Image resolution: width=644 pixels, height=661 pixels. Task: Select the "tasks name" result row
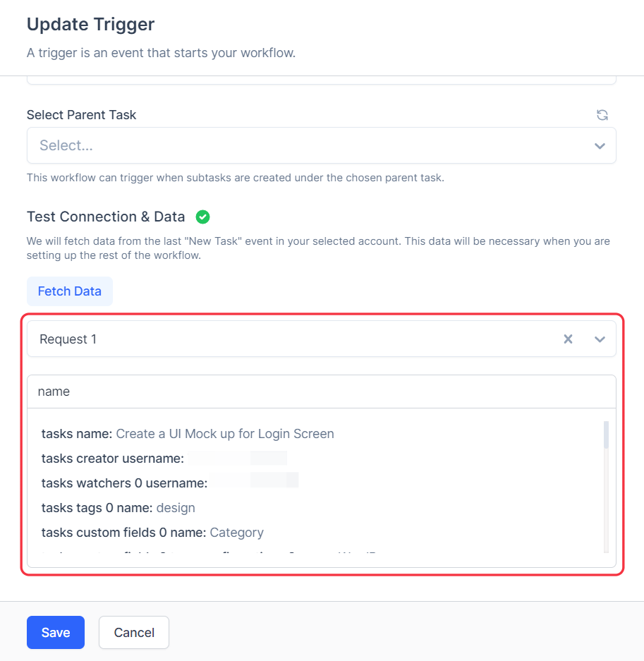[x=188, y=434]
